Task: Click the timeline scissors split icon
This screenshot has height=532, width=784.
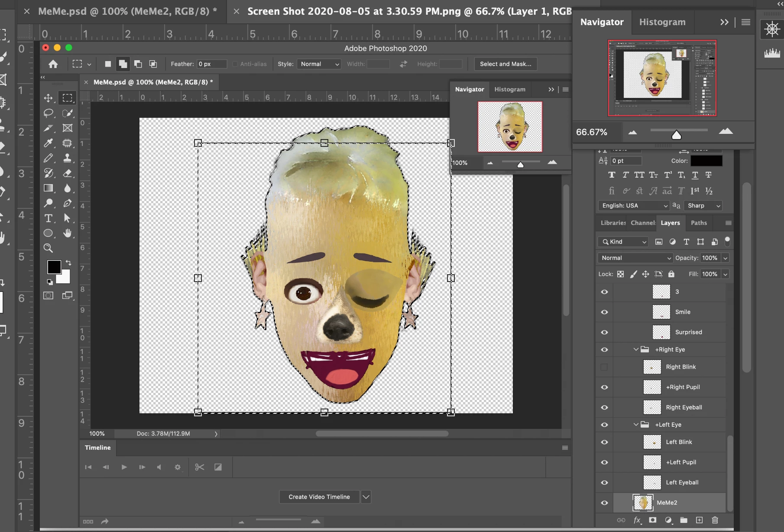Action: pos(199,467)
